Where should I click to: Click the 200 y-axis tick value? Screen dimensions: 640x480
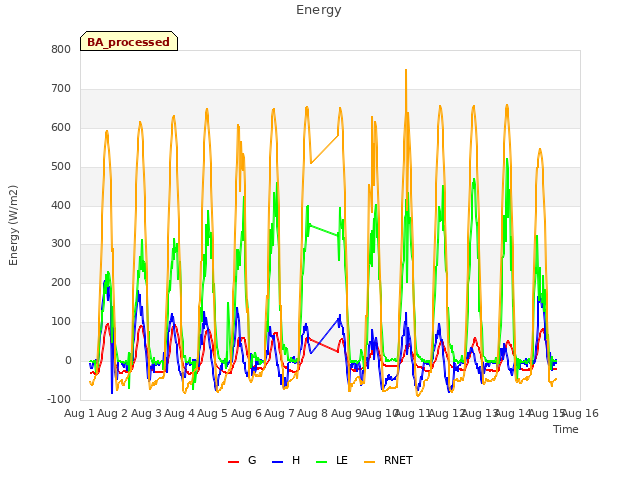(61, 282)
